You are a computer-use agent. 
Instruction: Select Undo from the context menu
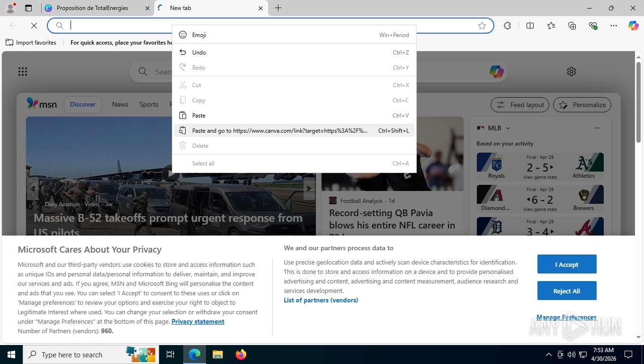[294, 52]
